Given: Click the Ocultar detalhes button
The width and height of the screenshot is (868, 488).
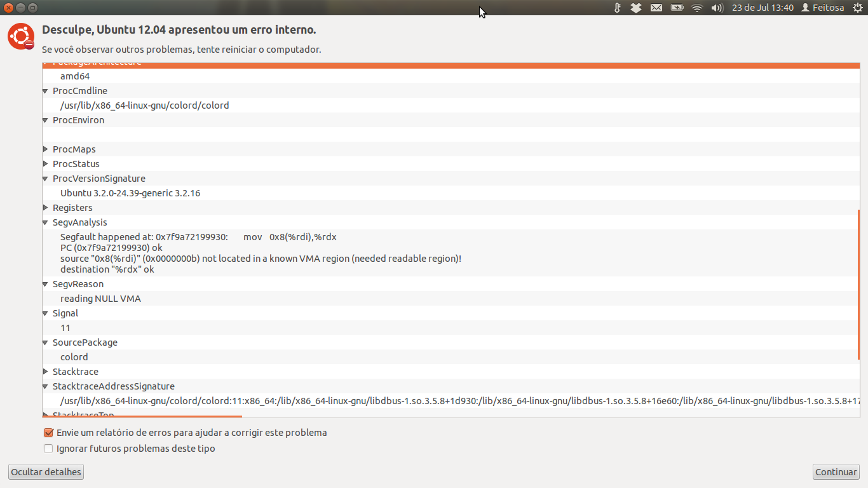Looking at the screenshot, I should [x=46, y=472].
